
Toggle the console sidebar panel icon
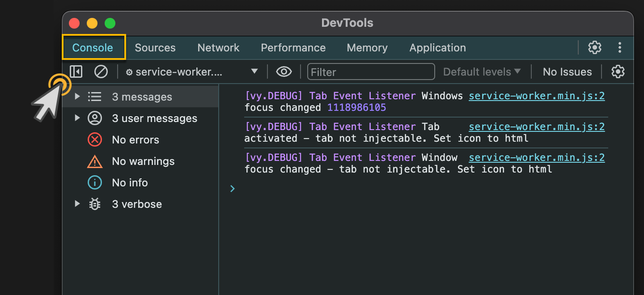click(x=76, y=72)
